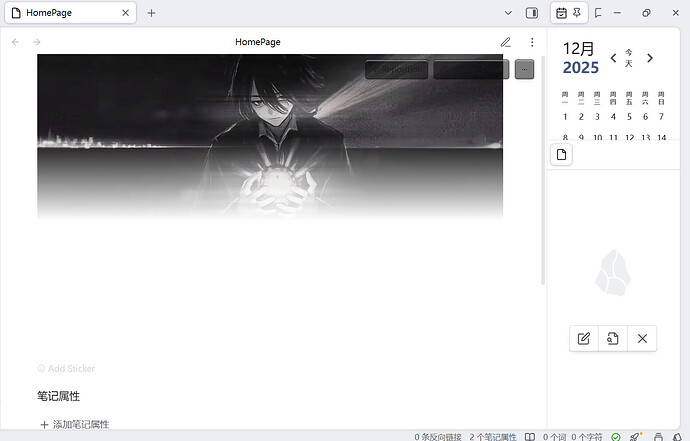Select day 5 in the calendar
This screenshot has width=690, height=441.
pos(629,117)
